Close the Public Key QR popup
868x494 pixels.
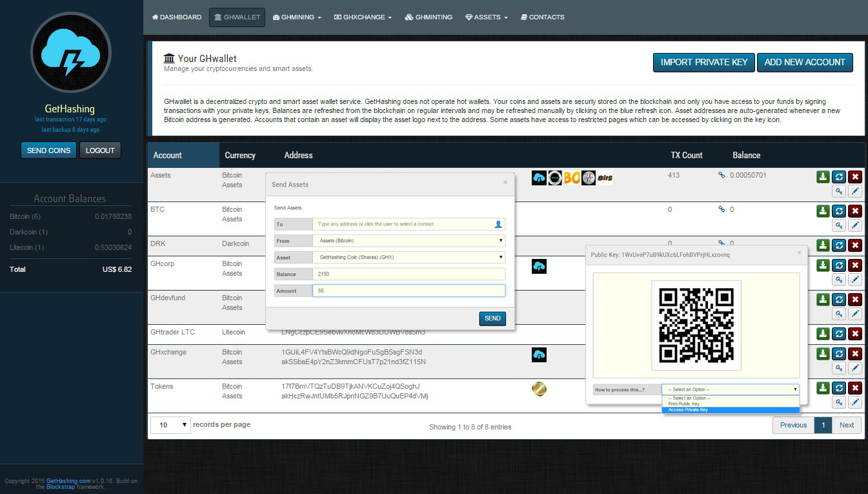[799, 252]
